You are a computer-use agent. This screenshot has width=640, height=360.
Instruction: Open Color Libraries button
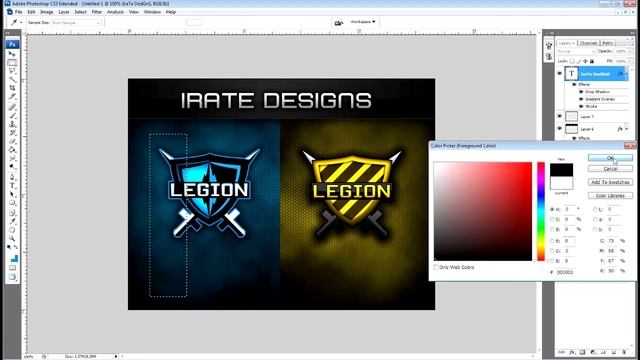point(610,196)
